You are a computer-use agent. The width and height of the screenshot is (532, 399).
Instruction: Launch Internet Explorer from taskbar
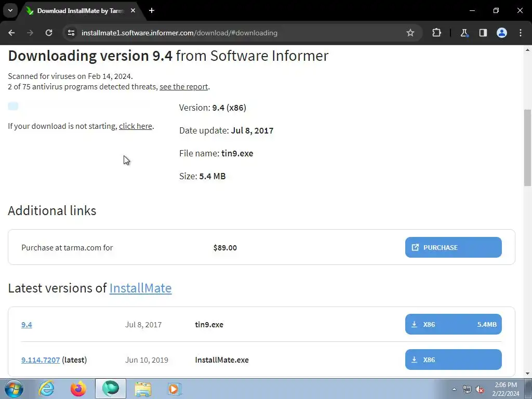pyautogui.click(x=46, y=389)
